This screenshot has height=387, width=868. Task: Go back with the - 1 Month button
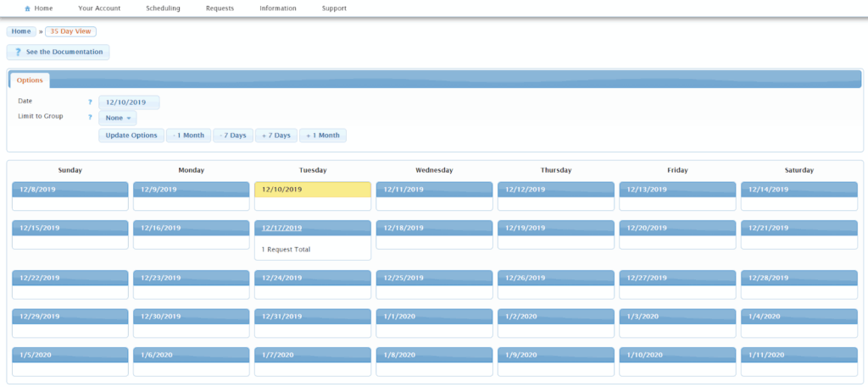tap(188, 135)
